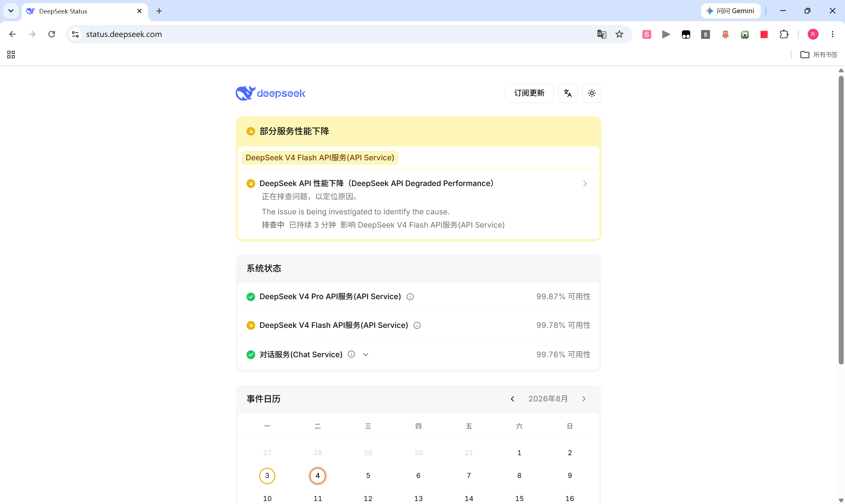Screen dimensions: 845x504
Task: Click scrollbar down arrow
Action: coord(841,500)
